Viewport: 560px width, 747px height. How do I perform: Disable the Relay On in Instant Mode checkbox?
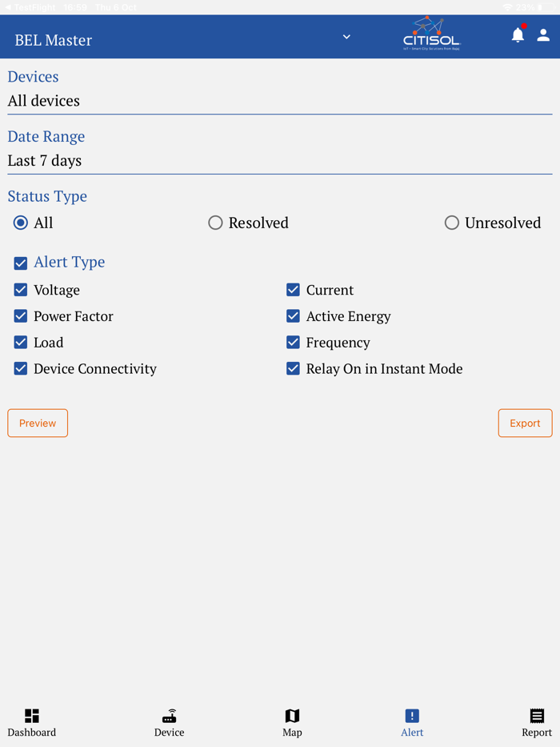[x=294, y=369]
